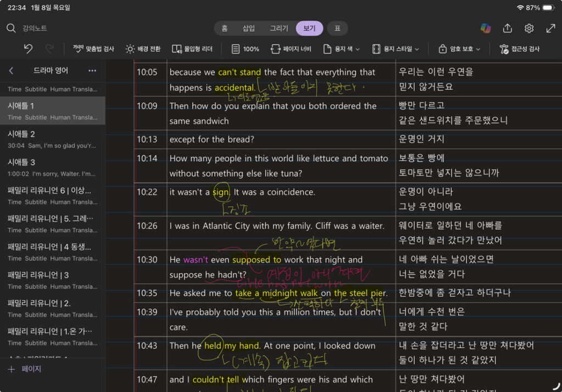Redo the last action
This screenshot has width=562, height=392.
pos(48,49)
